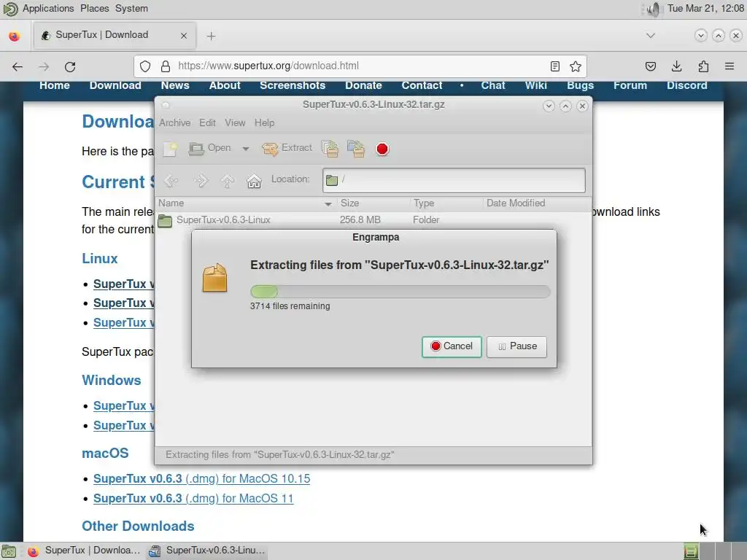
Task: Open the Firefox downloads panel
Action: pyautogui.click(x=676, y=66)
